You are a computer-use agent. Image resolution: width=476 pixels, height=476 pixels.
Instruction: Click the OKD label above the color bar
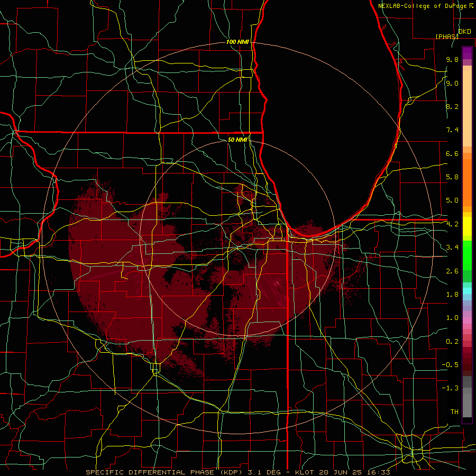pyautogui.click(x=465, y=32)
